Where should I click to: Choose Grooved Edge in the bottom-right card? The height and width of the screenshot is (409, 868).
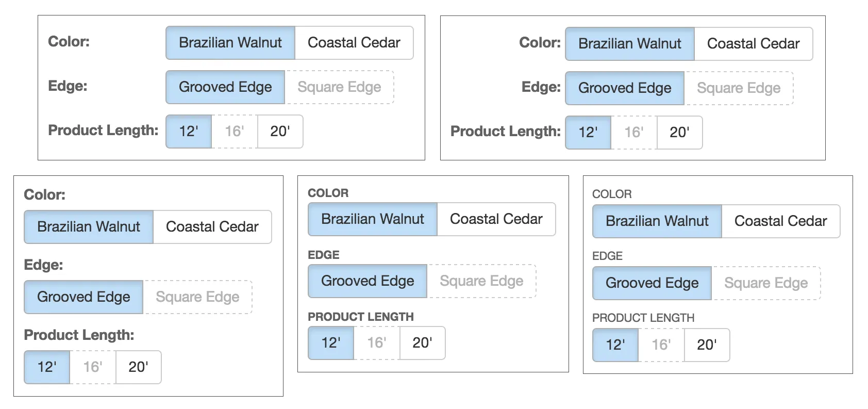(652, 283)
